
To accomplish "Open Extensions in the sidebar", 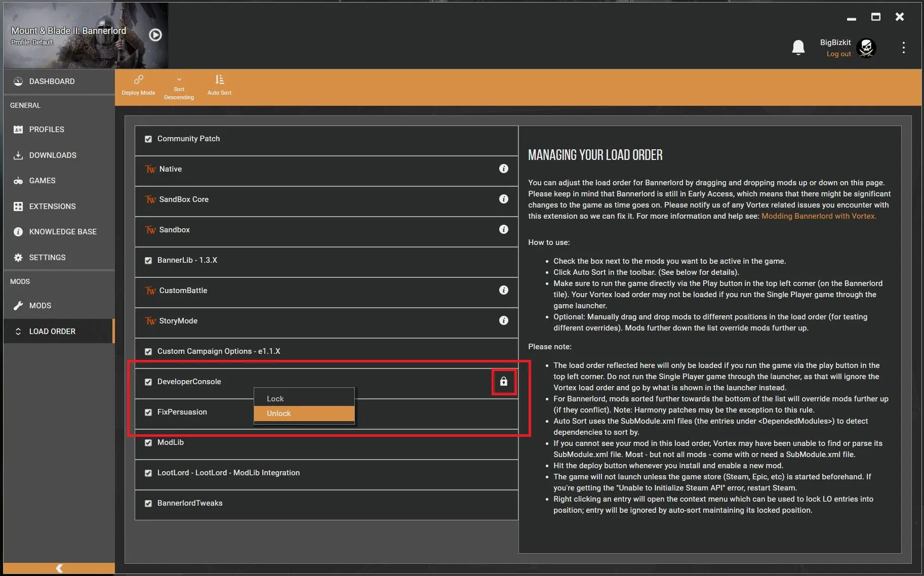I will pos(59,207).
